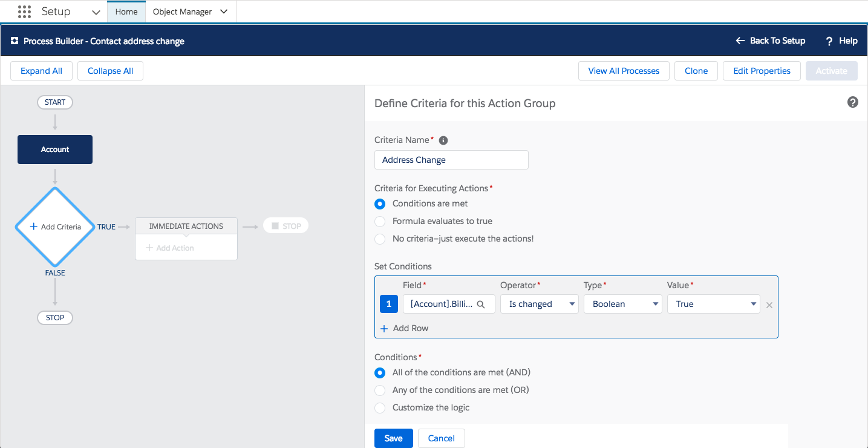
Task: Select Formula evaluates to true option
Action: pyautogui.click(x=380, y=222)
